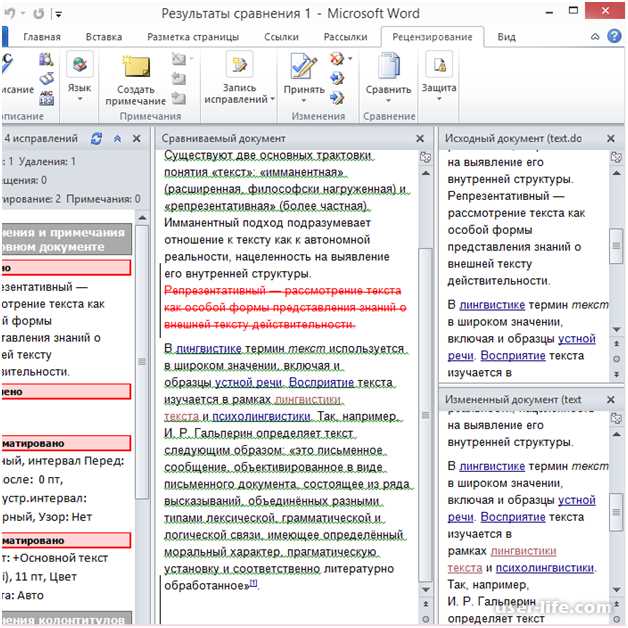Expand the Запись исправлений dropdown arrow
The height and width of the screenshot is (628, 628).
coord(272,99)
